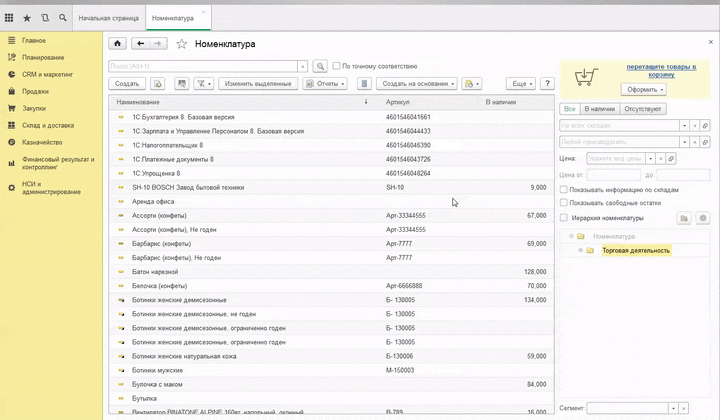Enable Показывать свободные остатки
The width and height of the screenshot is (720, 420).
click(x=563, y=202)
